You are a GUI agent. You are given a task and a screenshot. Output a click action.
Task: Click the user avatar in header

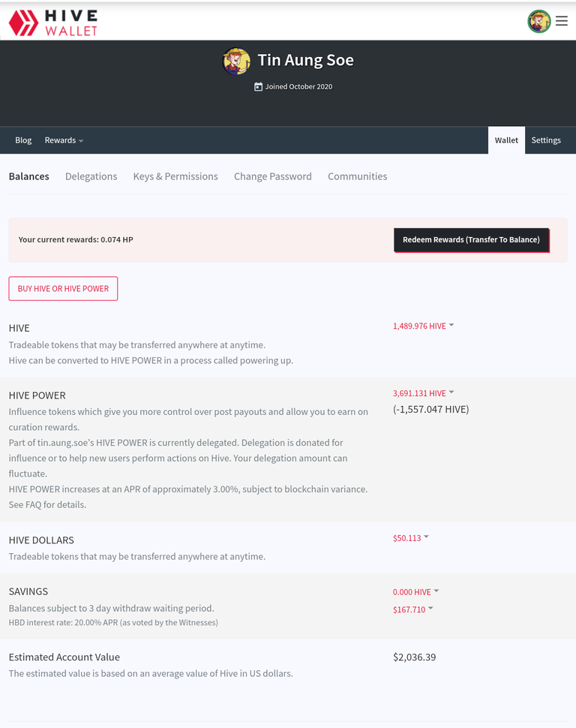point(538,21)
